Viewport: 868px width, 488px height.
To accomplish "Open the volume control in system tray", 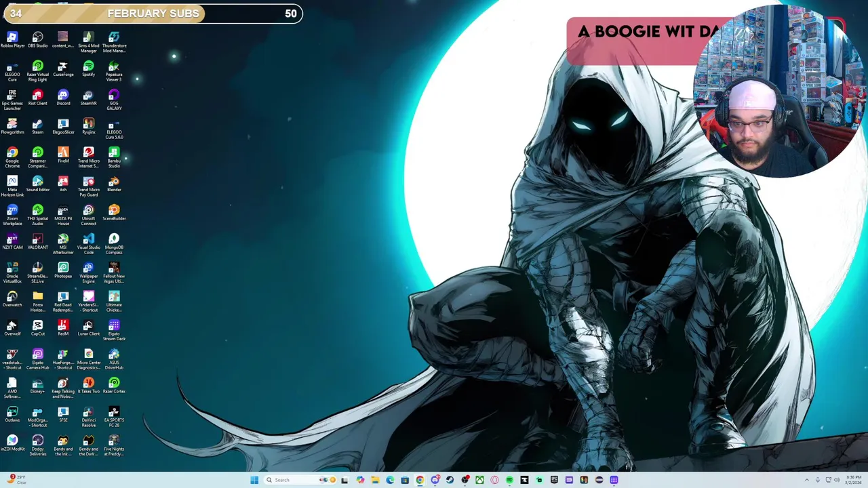I will pos(837,480).
